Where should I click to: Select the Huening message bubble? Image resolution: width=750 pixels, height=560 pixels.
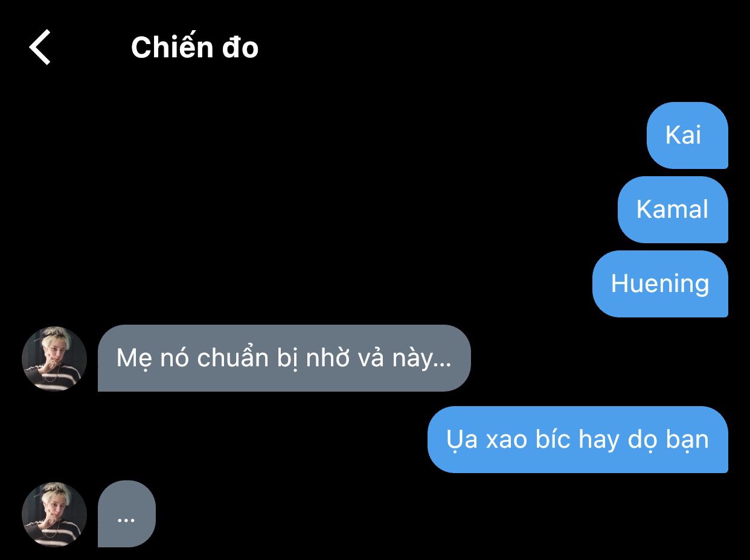click(660, 284)
